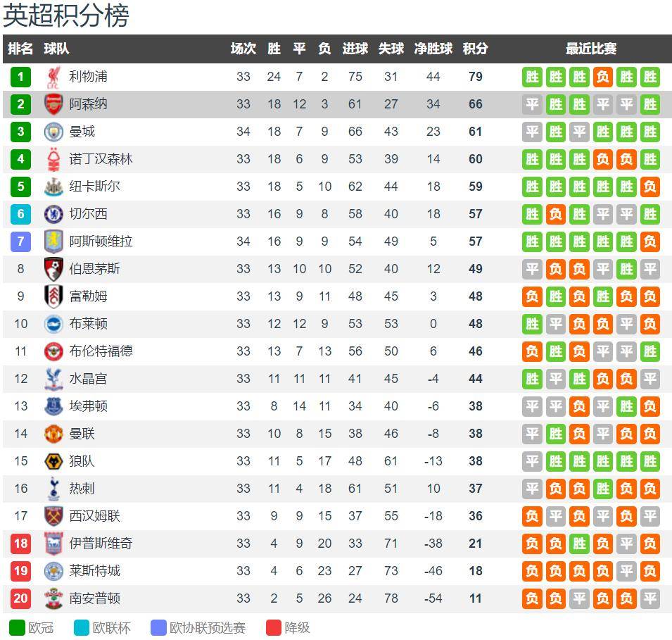Click the Tottenham (热刺) crest icon
Image resolution: width=672 pixels, height=640 pixels.
click(53, 489)
